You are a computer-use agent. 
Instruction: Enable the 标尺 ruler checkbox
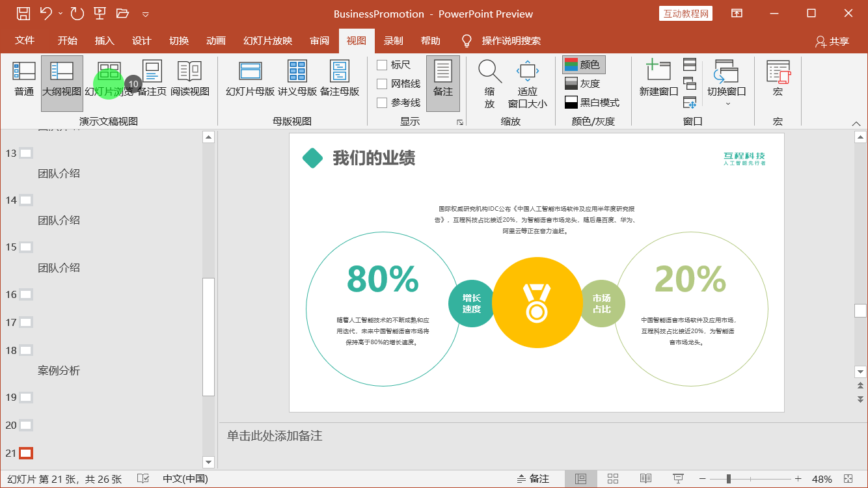(x=383, y=65)
